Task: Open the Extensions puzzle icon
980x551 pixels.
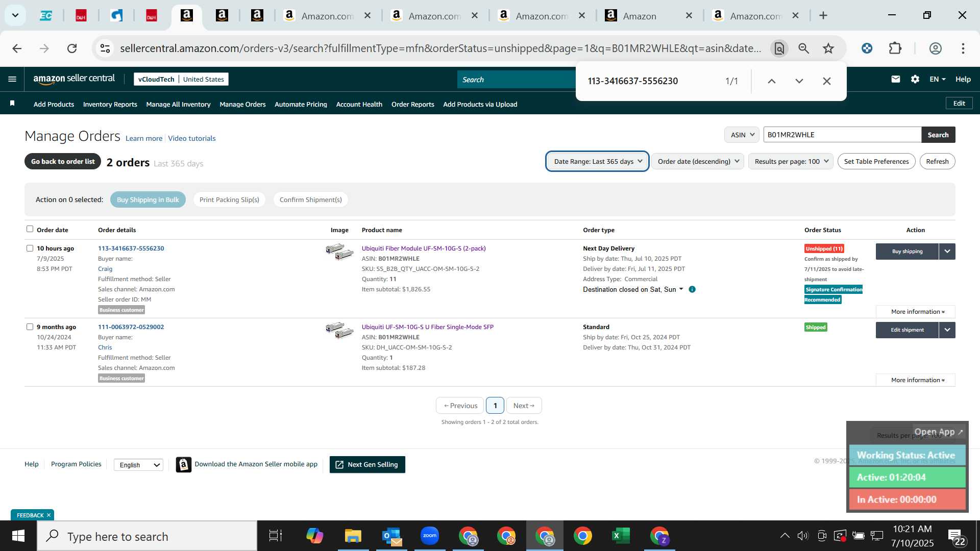Action: tap(895, 48)
